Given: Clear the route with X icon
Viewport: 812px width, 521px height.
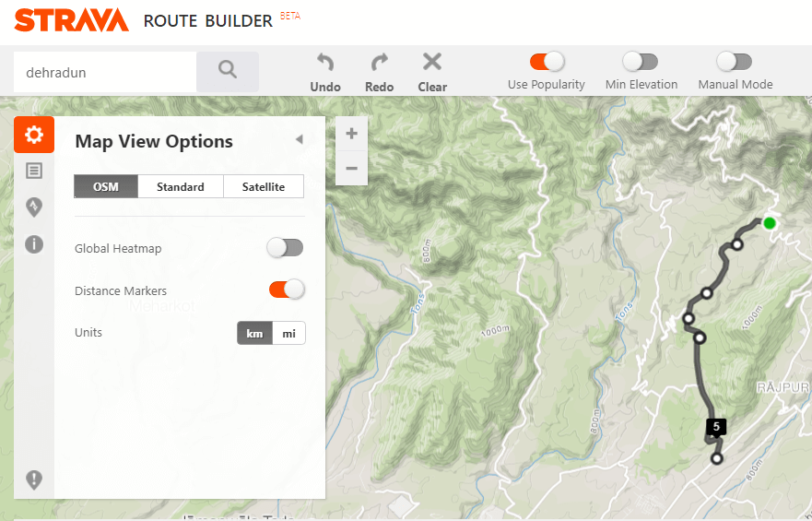Looking at the screenshot, I should [432, 73].
